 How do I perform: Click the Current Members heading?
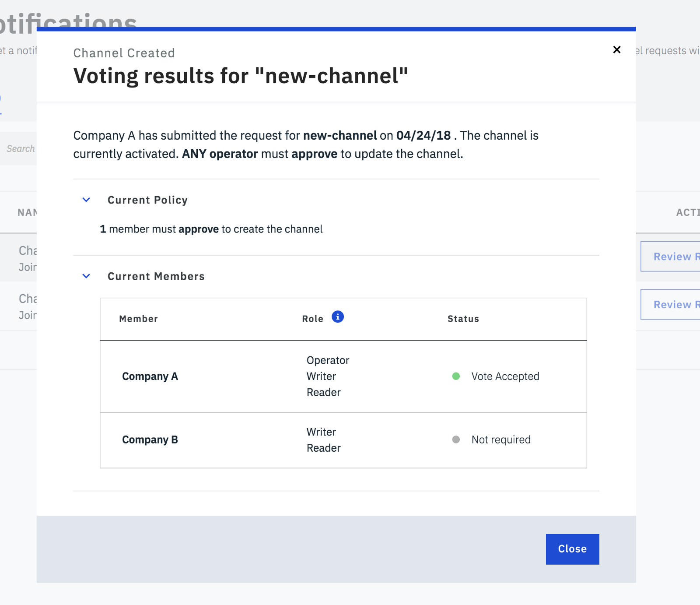coord(156,276)
